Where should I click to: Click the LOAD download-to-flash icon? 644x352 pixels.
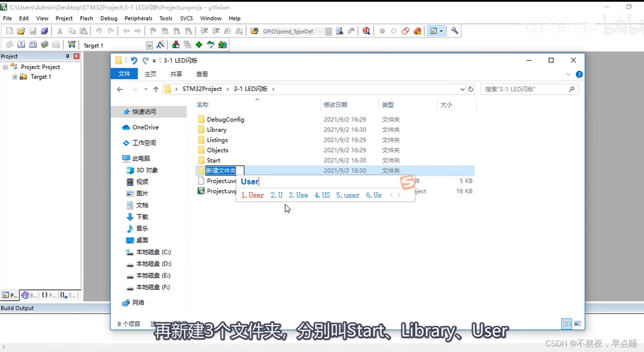72,44
